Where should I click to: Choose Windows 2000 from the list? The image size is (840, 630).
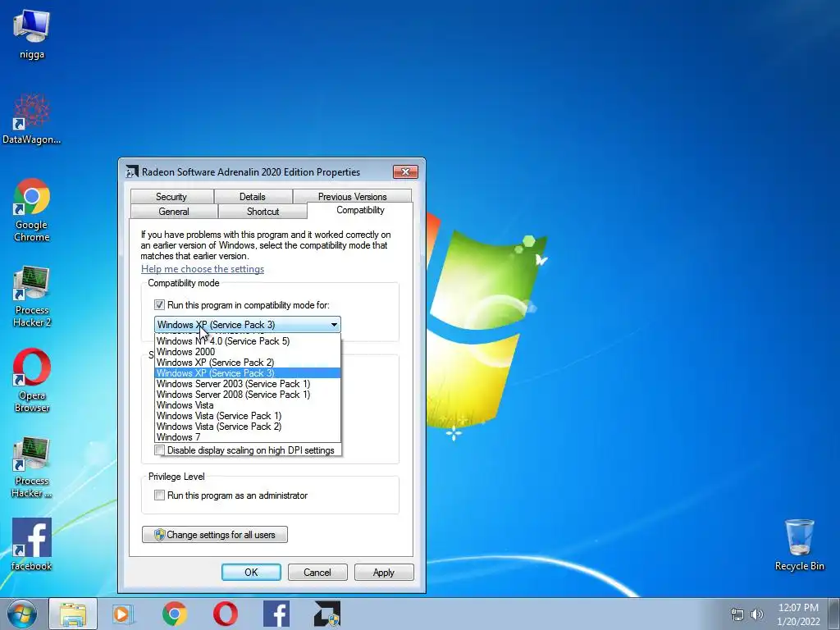click(248, 352)
